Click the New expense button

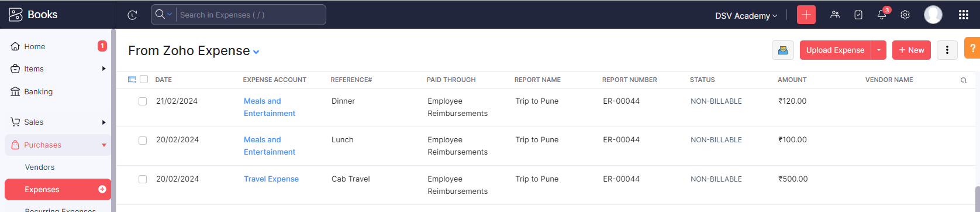tap(912, 50)
